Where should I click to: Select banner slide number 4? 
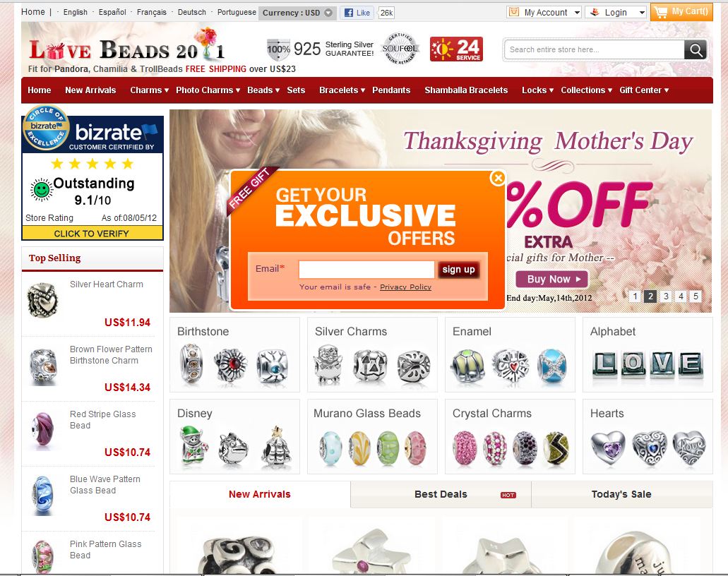coord(681,296)
